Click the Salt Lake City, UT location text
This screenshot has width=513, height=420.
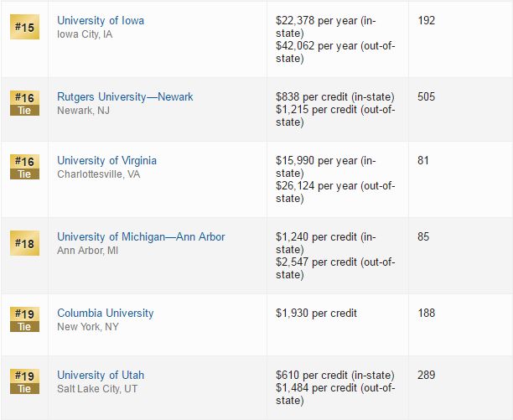(x=97, y=389)
